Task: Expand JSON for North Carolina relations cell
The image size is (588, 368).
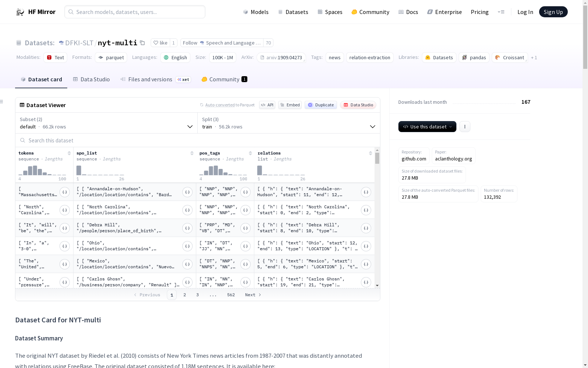Action: coord(366,210)
